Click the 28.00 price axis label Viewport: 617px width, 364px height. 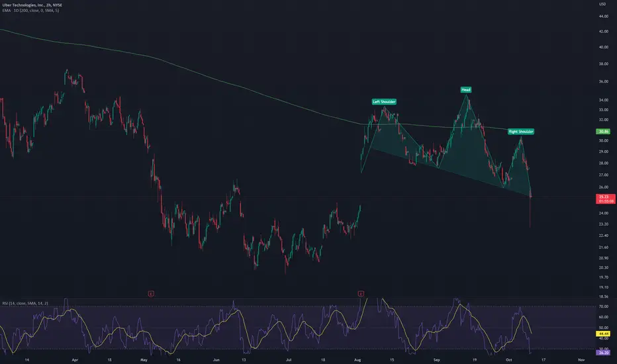click(x=603, y=163)
